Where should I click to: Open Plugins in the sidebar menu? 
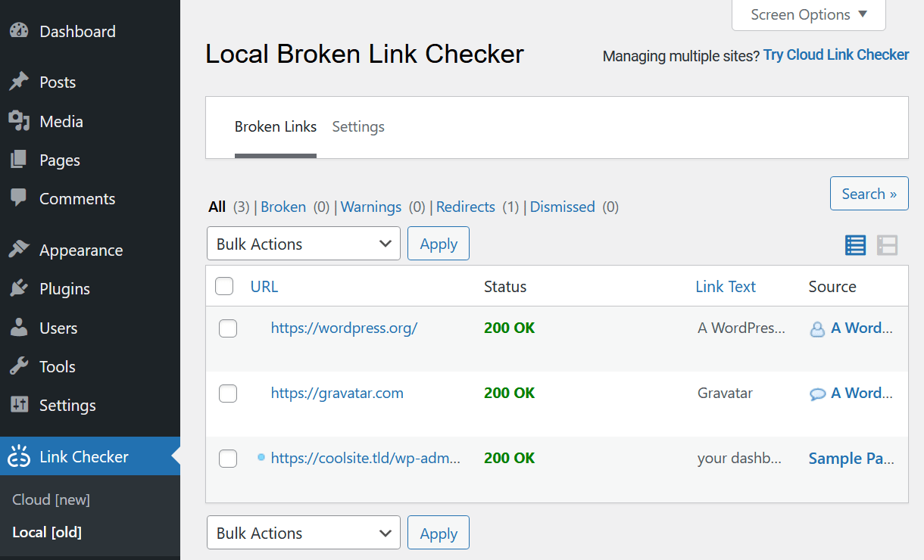tap(90, 288)
